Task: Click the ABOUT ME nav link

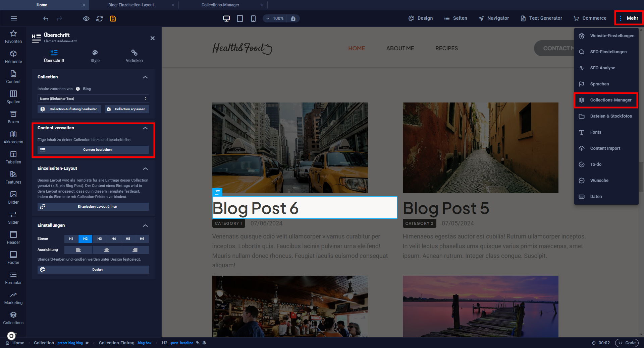Action: (x=400, y=48)
